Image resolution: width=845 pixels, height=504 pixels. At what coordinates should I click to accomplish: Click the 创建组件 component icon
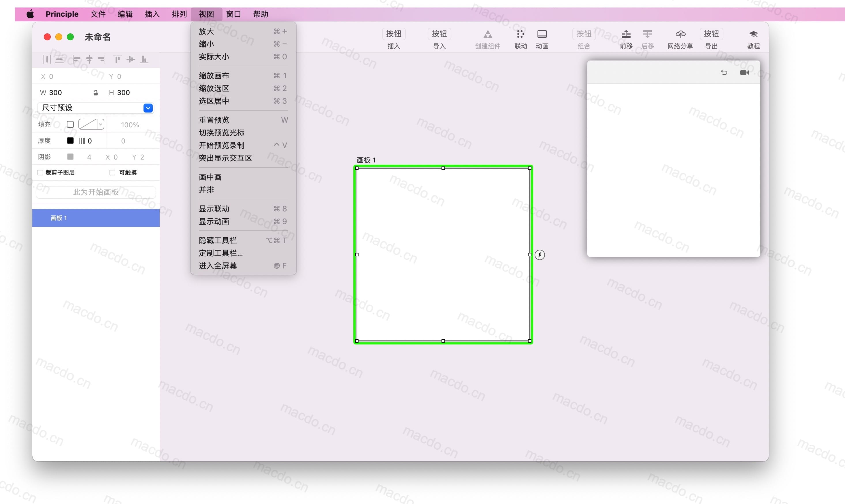tap(488, 34)
